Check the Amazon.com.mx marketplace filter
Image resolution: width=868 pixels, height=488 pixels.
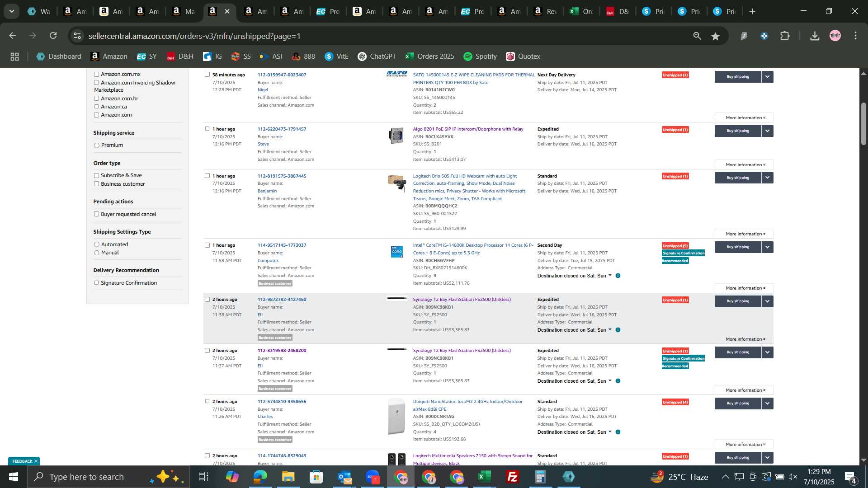tap(96, 74)
